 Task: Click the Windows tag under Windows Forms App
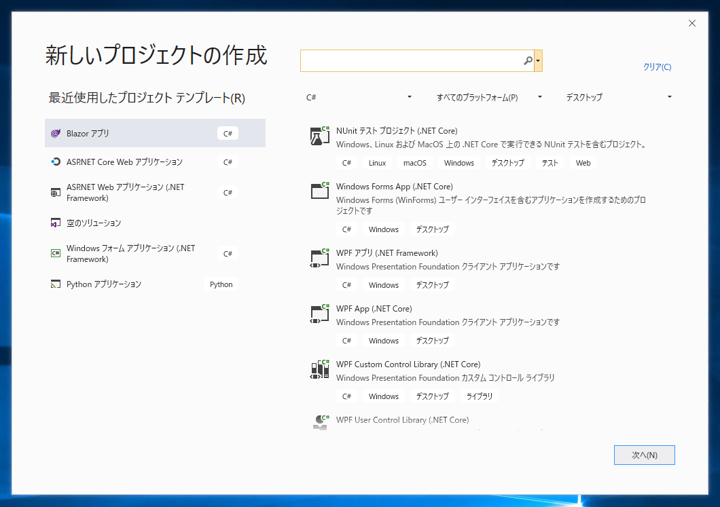383,230
